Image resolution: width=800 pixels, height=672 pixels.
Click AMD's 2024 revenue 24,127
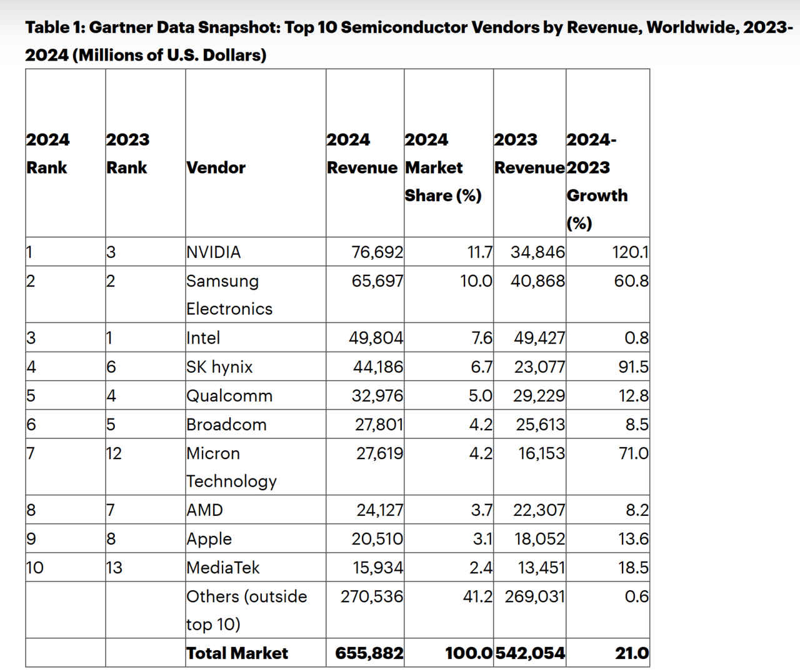[x=380, y=510]
